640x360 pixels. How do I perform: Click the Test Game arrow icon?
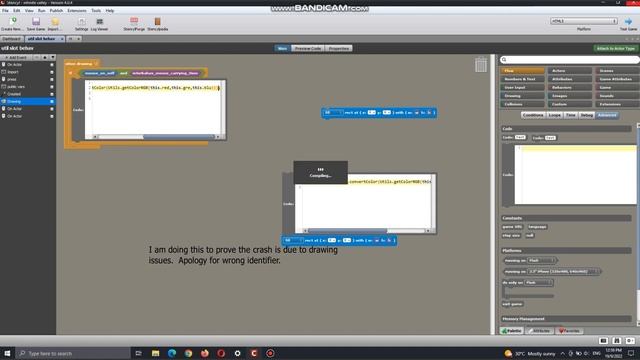[628, 21]
